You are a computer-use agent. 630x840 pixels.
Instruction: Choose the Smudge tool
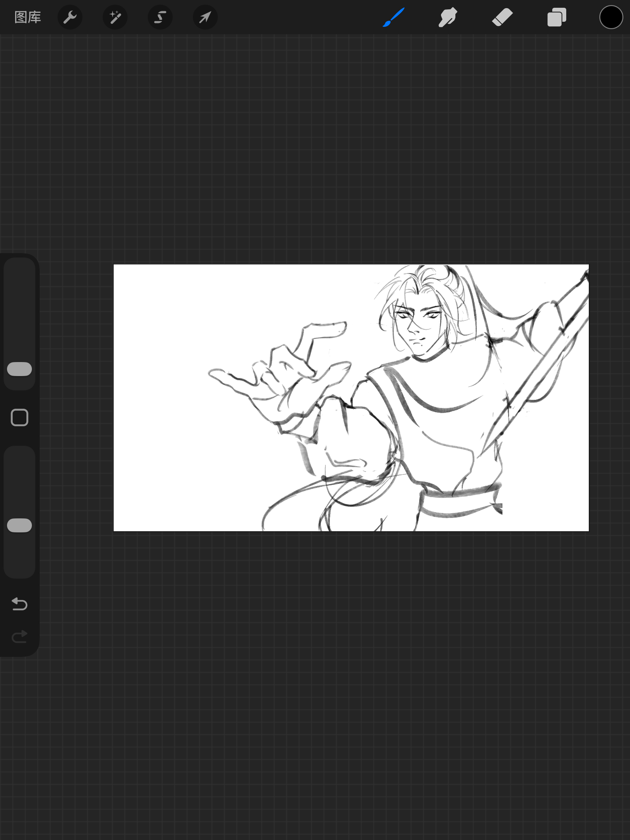(x=448, y=17)
